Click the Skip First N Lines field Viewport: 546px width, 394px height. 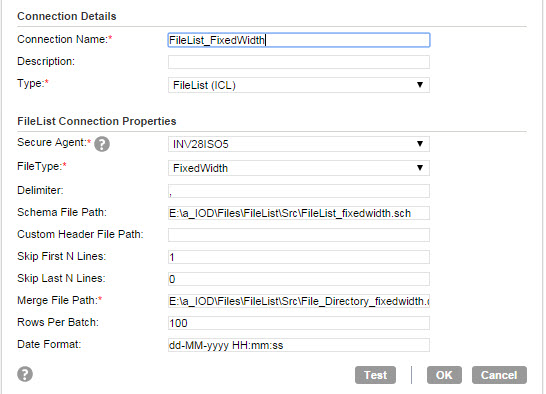pyautogui.click(x=299, y=257)
